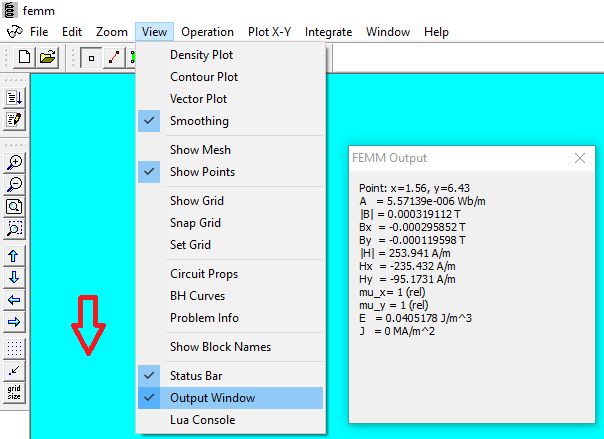Close the FEMM Output panel
604x439 pixels.
coord(579,158)
